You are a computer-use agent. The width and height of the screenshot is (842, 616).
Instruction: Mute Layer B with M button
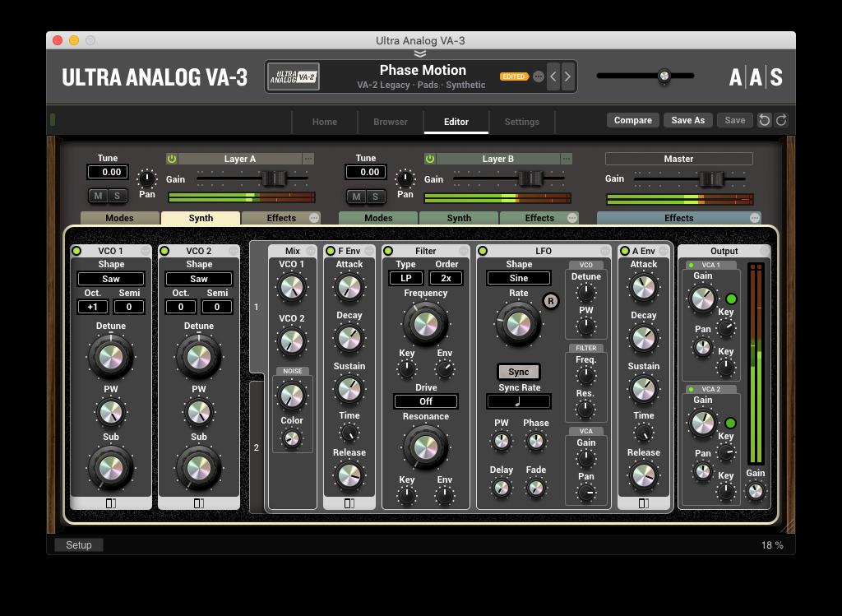coord(356,196)
